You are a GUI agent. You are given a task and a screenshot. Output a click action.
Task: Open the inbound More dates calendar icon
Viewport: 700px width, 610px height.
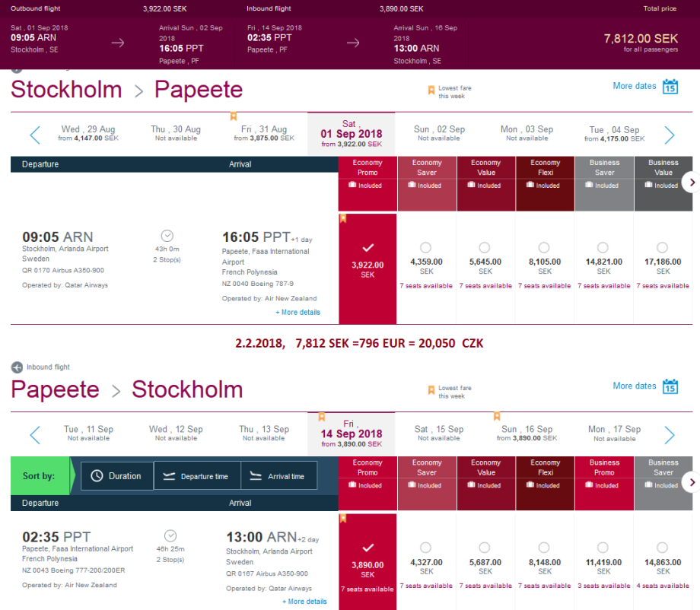click(x=670, y=386)
